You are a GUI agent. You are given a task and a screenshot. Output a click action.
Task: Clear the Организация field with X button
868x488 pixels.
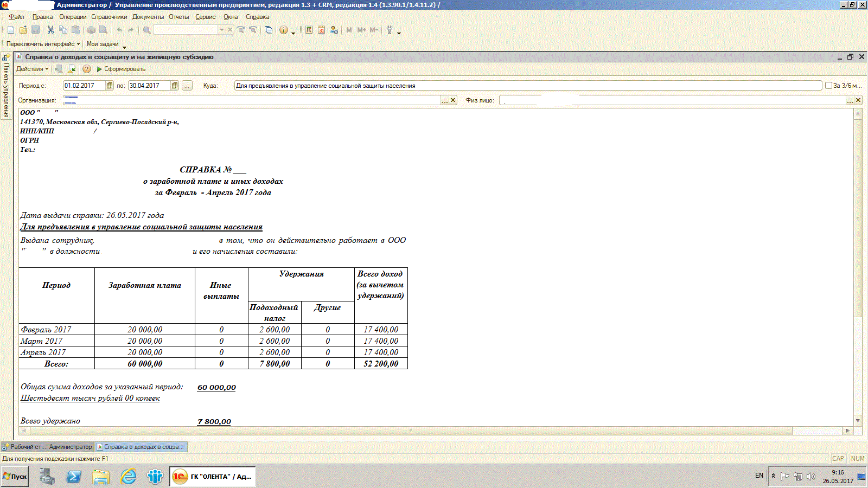coord(453,100)
